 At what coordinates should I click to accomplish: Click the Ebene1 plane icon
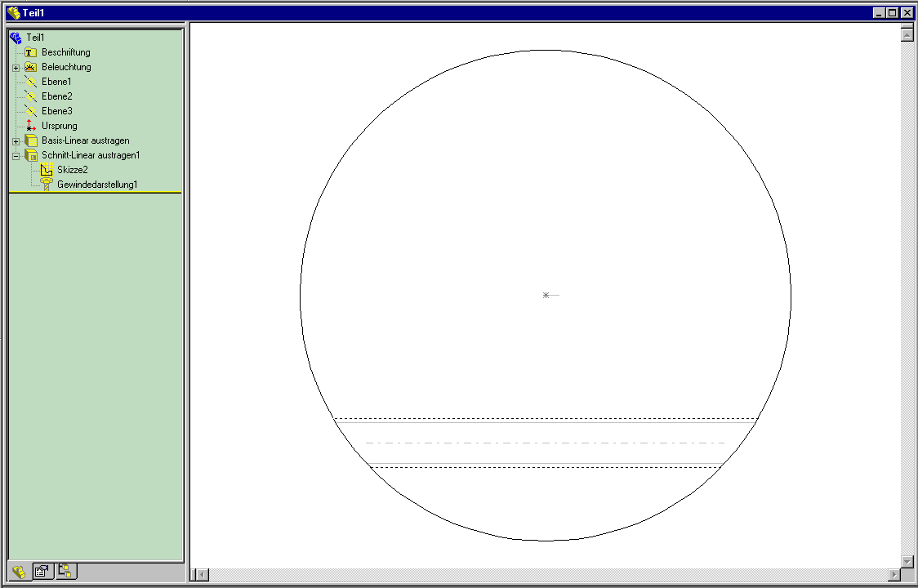click(31, 82)
